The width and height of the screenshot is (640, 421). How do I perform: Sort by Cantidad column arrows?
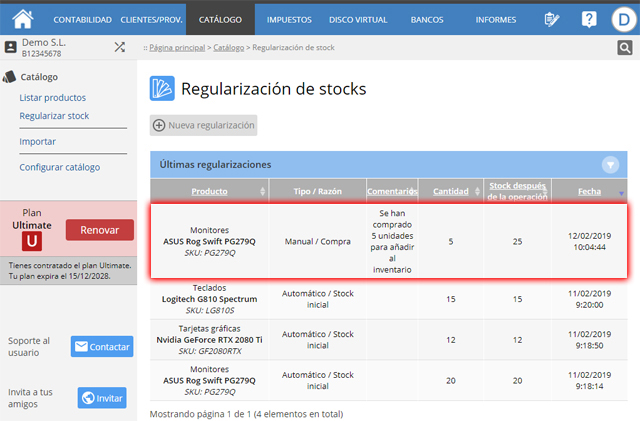tap(477, 191)
